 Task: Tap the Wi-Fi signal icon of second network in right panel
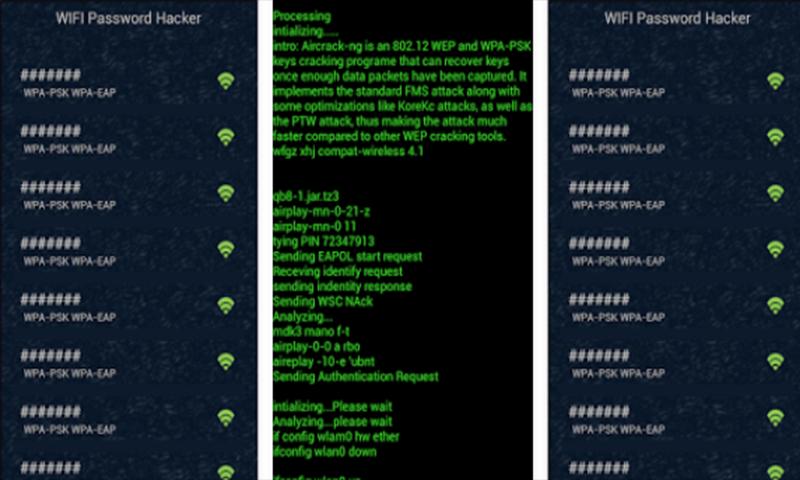coord(775,137)
